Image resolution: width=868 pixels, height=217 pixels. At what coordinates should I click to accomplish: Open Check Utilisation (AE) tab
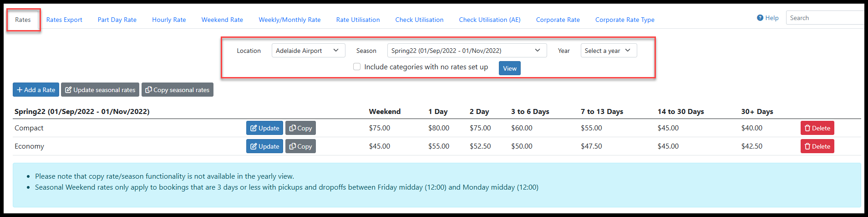pyautogui.click(x=490, y=20)
